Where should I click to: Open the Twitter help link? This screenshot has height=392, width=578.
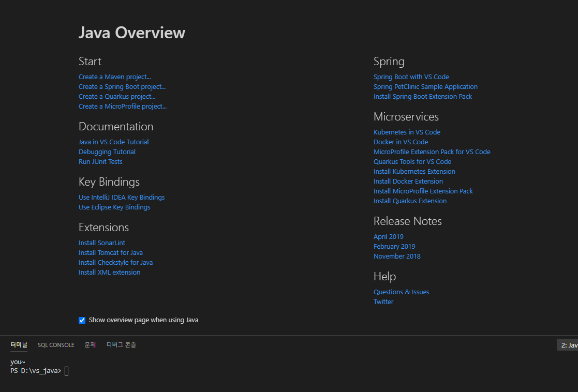pos(383,301)
